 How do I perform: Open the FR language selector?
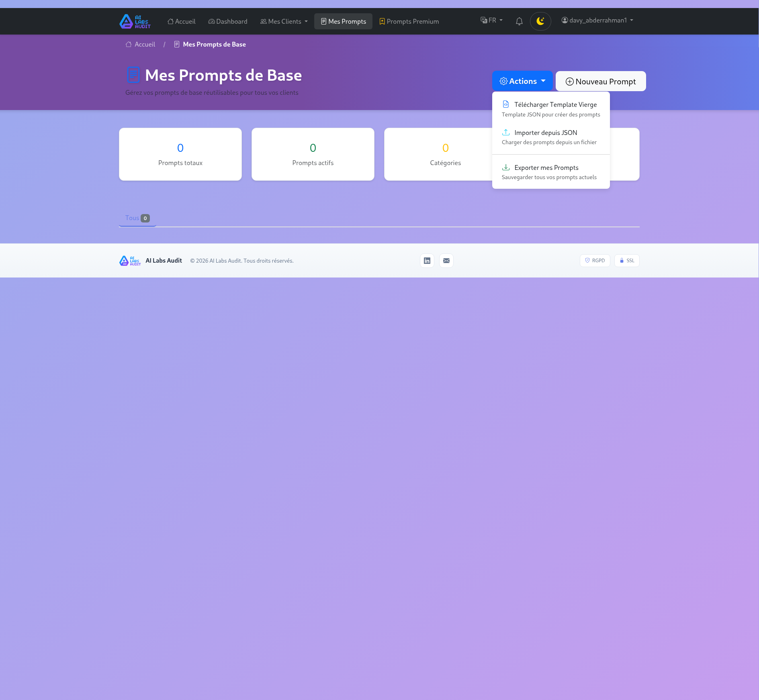click(x=492, y=20)
